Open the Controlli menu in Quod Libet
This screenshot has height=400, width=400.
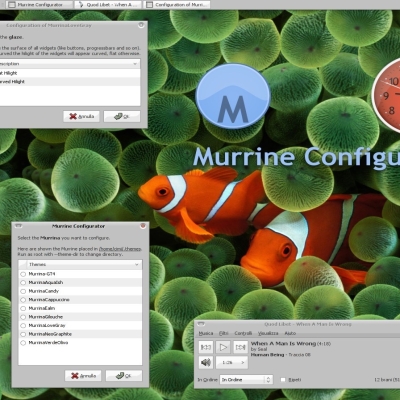click(x=243, y=333)
